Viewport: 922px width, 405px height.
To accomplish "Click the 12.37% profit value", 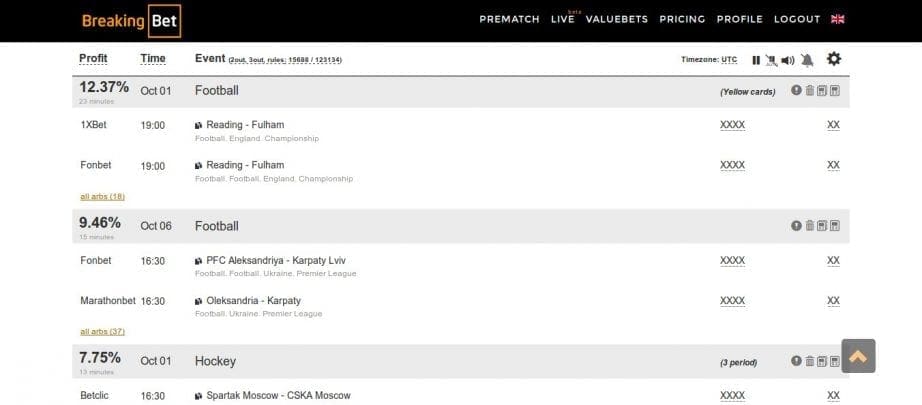I will 104,87.
